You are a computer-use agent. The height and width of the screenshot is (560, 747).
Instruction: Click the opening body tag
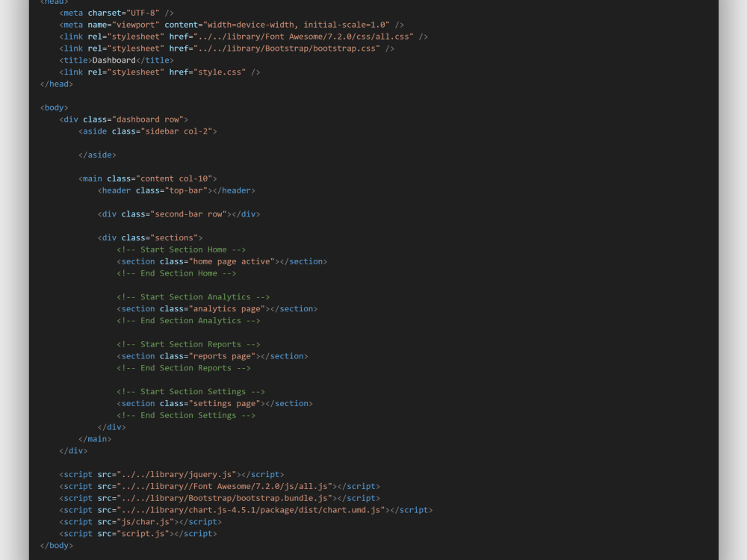(x=55, y=108)
